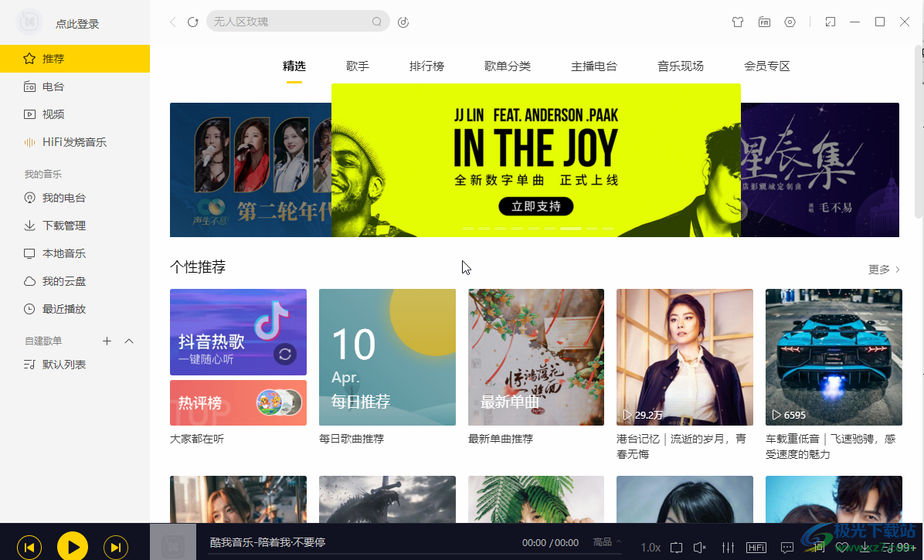Screen dimensions: 924x560
Task: Open settings hexagon icon in title bar
Action: click(790, 22)
